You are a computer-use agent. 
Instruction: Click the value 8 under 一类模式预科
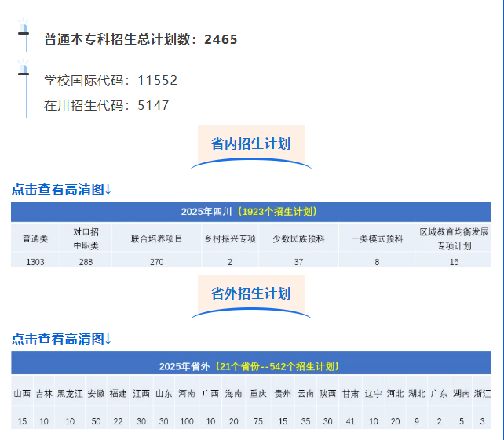pyautogui.click(x=377, y=262)
